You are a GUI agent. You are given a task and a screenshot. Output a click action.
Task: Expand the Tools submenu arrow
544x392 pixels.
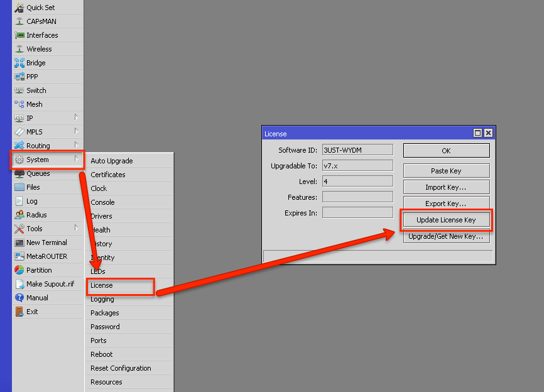pyautogui.click(x=77, y=228)
